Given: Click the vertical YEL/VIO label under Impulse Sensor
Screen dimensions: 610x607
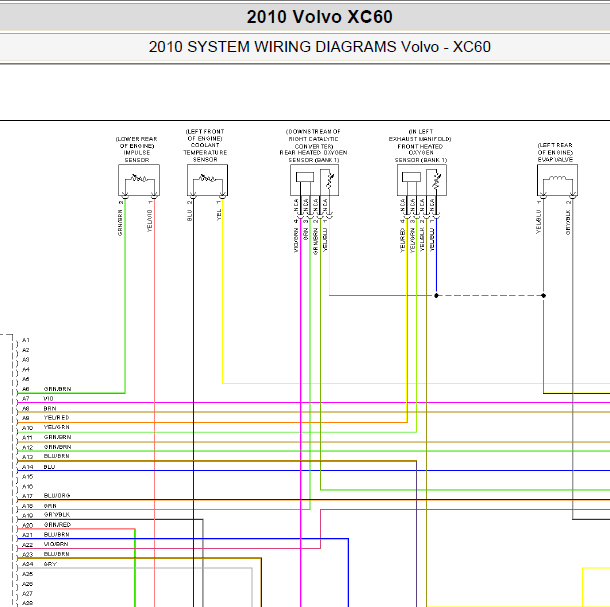Looking at the screenshot, I should click(x=150, y=221).
